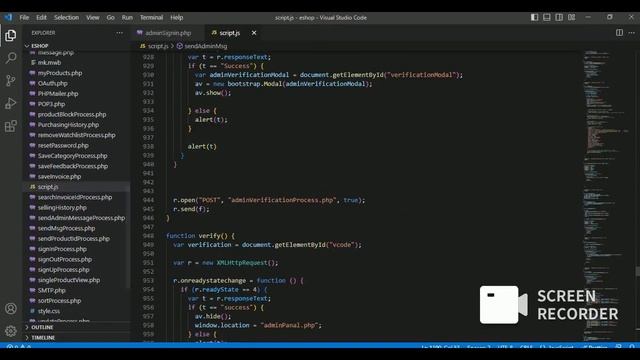Open signOutProcess.php file
640x360 pixels.
[64, 259]
